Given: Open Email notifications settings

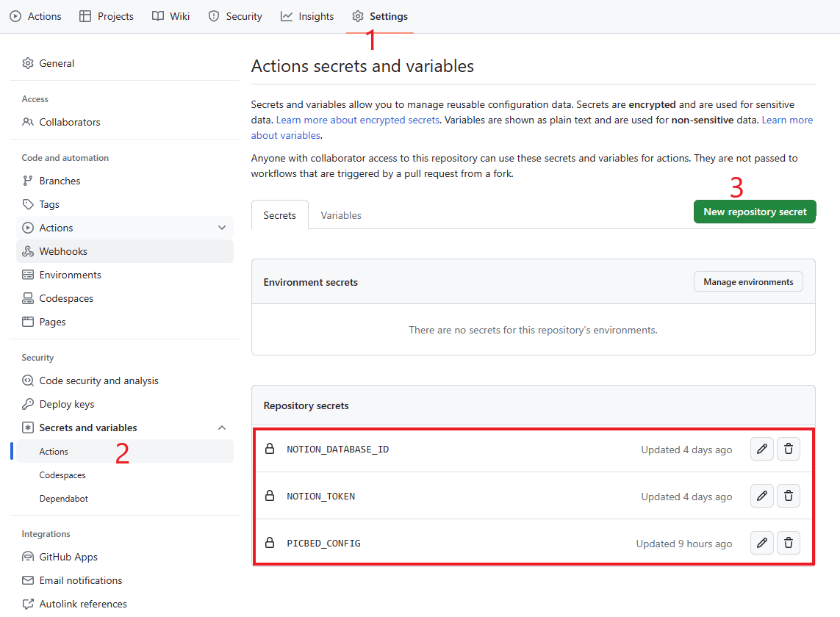Looking at the screenshot, I should (125, 580).
